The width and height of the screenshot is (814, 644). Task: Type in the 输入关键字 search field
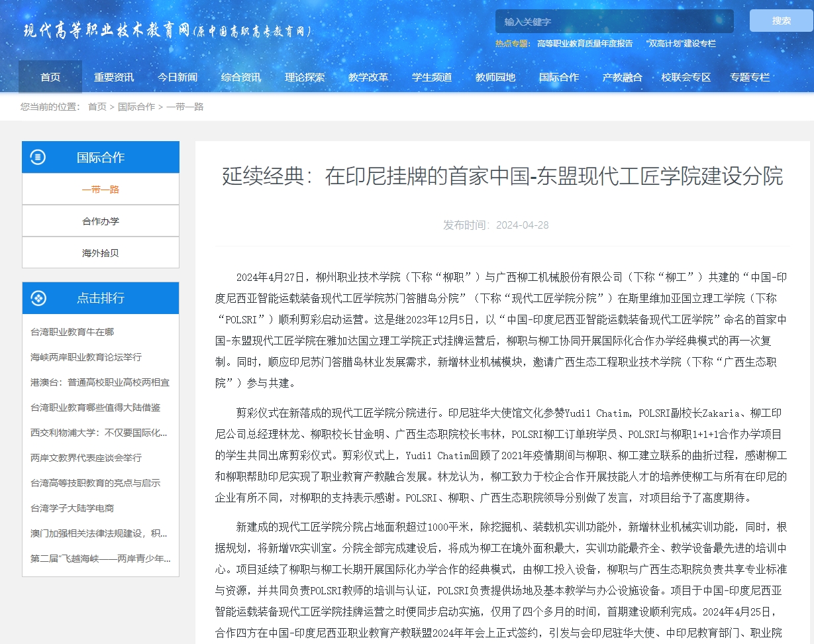coord(614,21)
